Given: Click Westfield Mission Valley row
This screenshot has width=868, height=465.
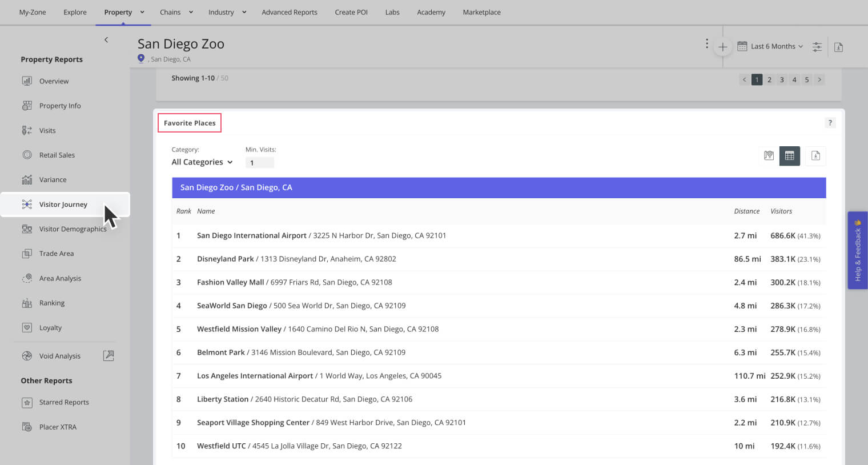Looking at the screenshot, I should [499, 329].
